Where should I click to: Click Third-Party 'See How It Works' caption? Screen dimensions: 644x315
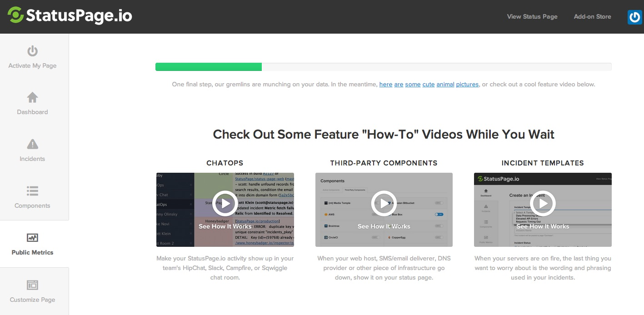[384, 226]
